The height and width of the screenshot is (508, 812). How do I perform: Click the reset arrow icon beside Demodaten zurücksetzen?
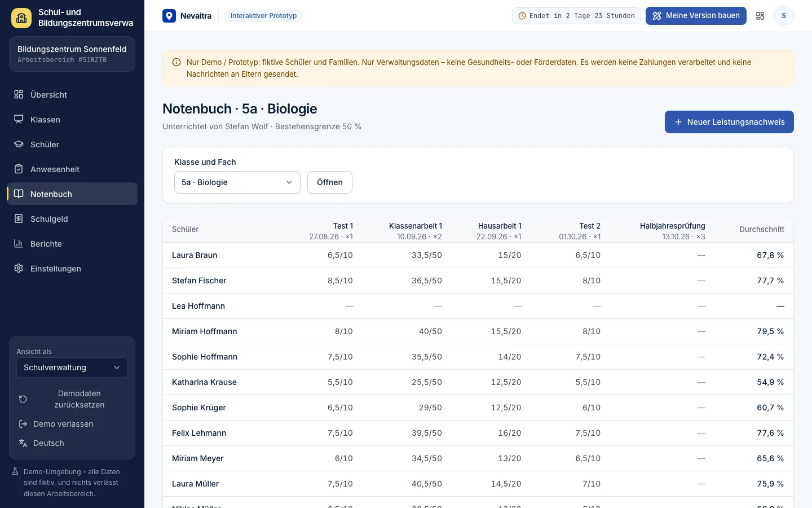coord(23,399)
